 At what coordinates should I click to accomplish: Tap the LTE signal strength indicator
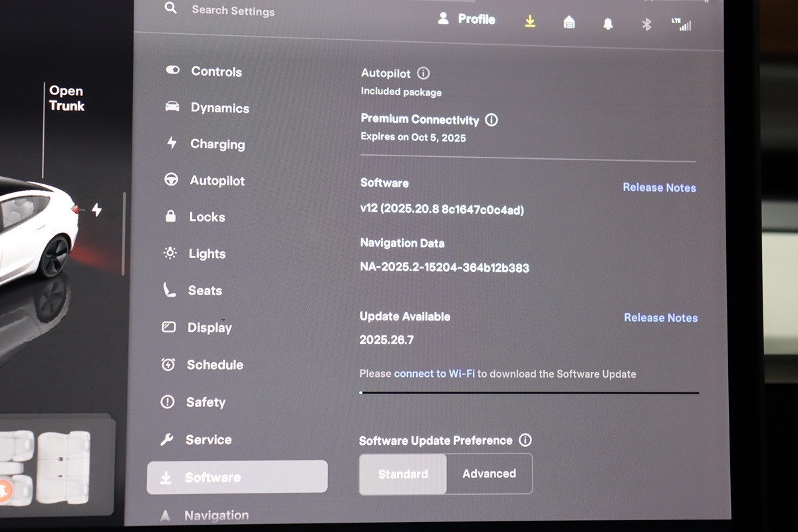click(681, 25)
